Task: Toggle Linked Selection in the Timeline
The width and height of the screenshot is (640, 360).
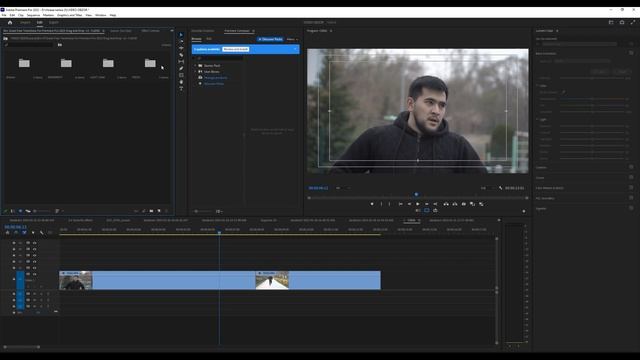Action: 24,233
